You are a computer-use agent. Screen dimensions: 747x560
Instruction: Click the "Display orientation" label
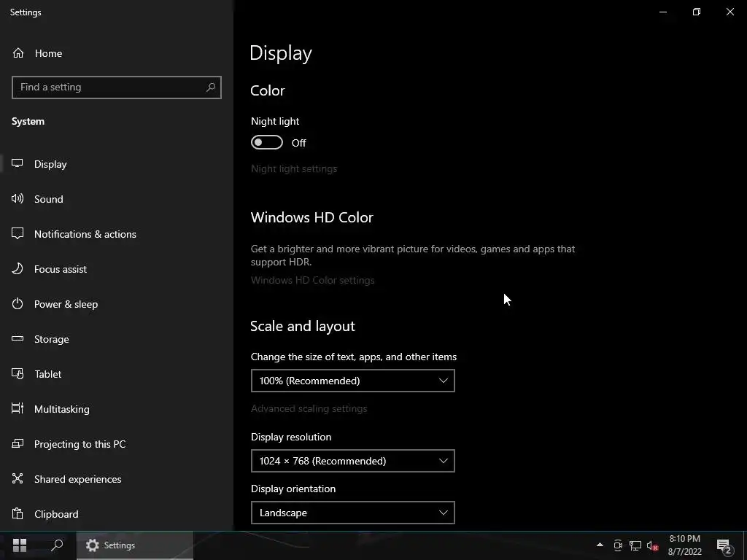pyautogui.click(x=293, y=489)
